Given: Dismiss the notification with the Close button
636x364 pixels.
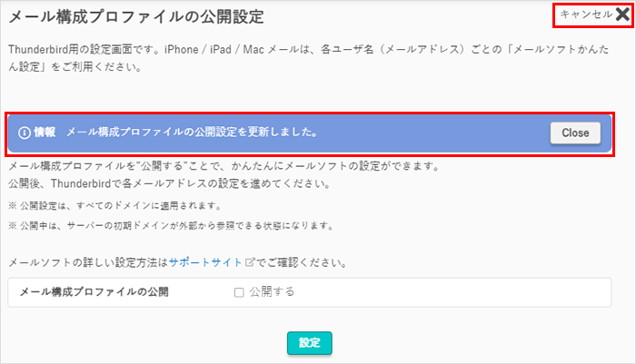Looking at the screenshot, I should (575, 133).
